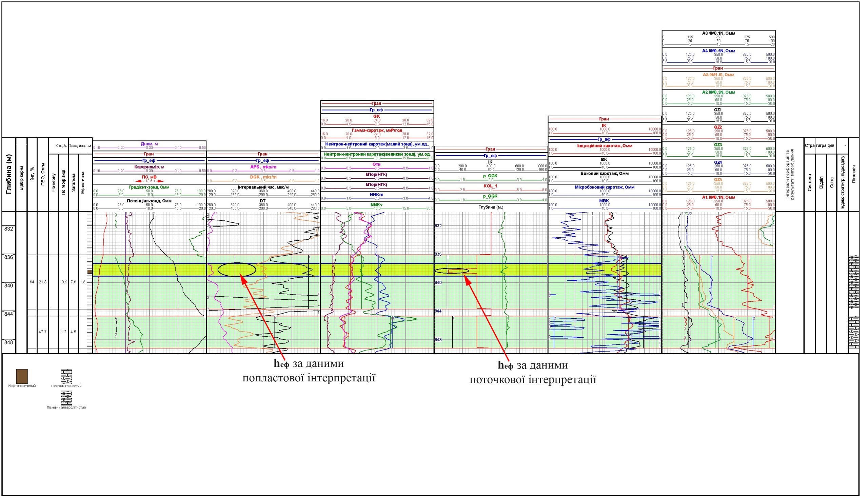Viewport: 868px width, 498px height.
Task: Select the Гамма-каротаж, мкР/год header
Action: [x=377, y=130]
